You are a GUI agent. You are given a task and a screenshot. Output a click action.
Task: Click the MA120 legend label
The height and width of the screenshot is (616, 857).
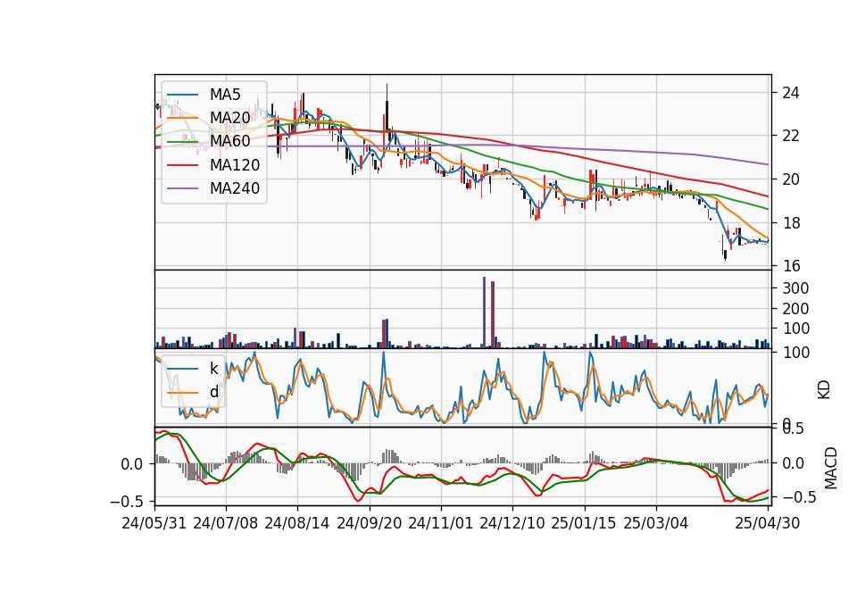click(x=235, y=165)
